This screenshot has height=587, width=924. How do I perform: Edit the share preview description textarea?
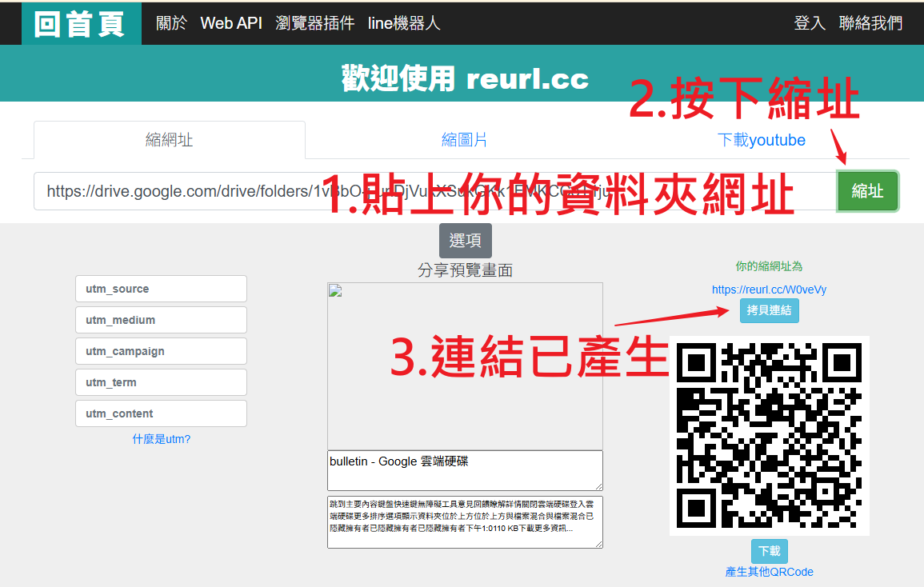coord(465,522)
